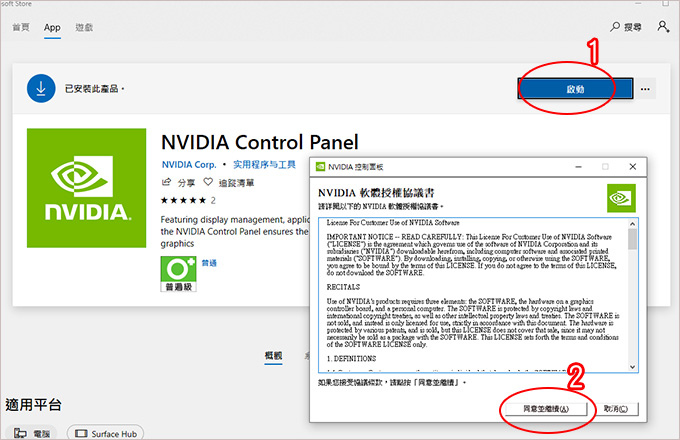Click the 搜尋 search label
680x440 pixels.
pyautogui.click(x=633, y=27)
